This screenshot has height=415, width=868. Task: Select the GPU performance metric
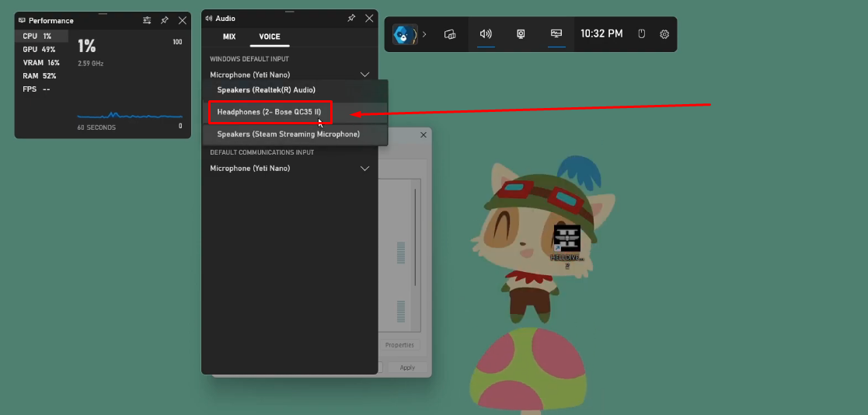[x=41, y=49]
